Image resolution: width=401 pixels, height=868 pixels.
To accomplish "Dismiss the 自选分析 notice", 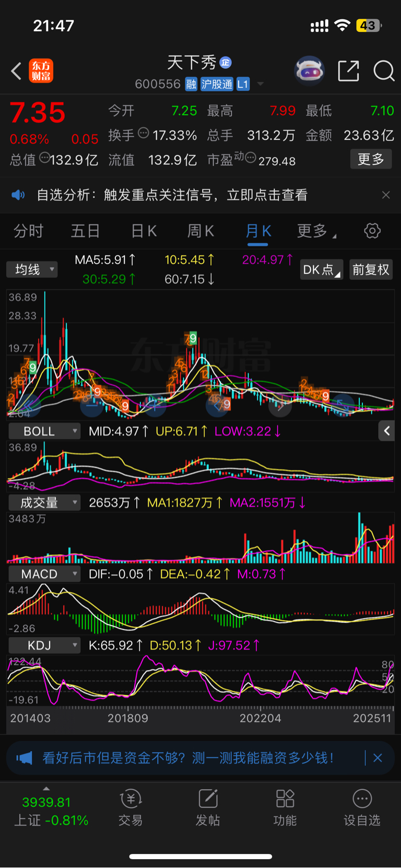I will click(x=386, y=195).
